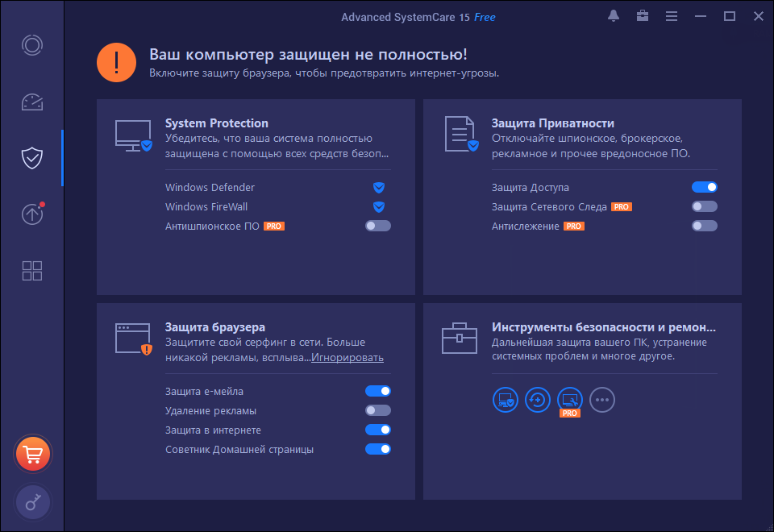This screenshot has height=532, width=774.
Task: Open the Software Updater arrow icon in sidebar
Action: 31,214
